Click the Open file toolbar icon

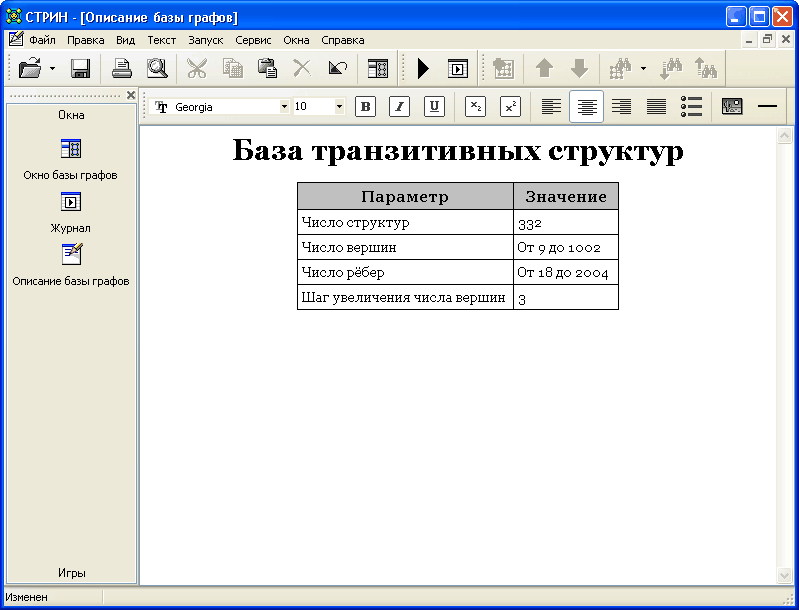[30, 68]
